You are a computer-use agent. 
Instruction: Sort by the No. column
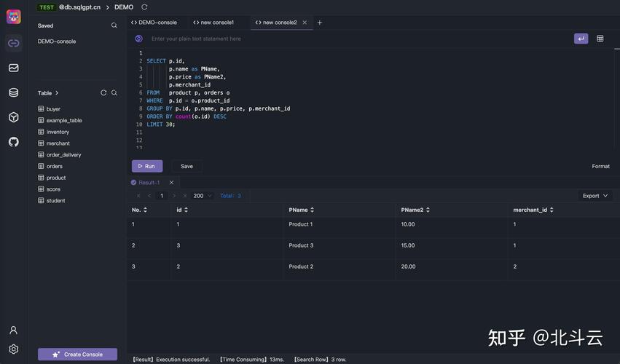click(x=145, y=210)
